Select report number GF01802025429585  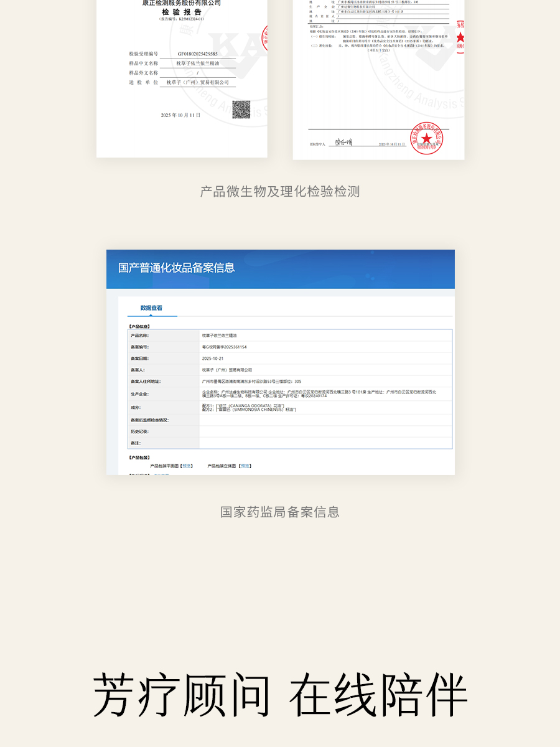click(x=197, y=54)
